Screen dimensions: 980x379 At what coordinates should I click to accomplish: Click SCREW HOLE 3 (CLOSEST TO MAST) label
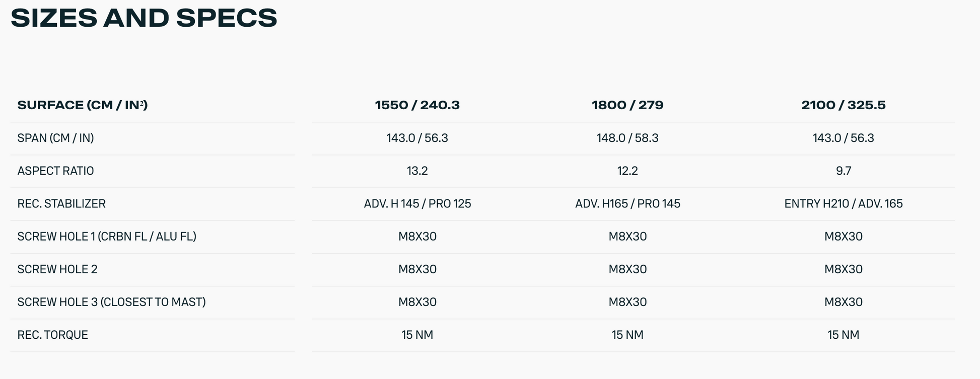coord(111,302)
